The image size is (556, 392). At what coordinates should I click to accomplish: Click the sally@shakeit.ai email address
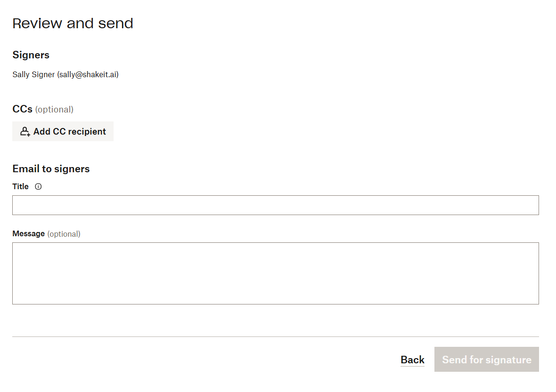88,74
